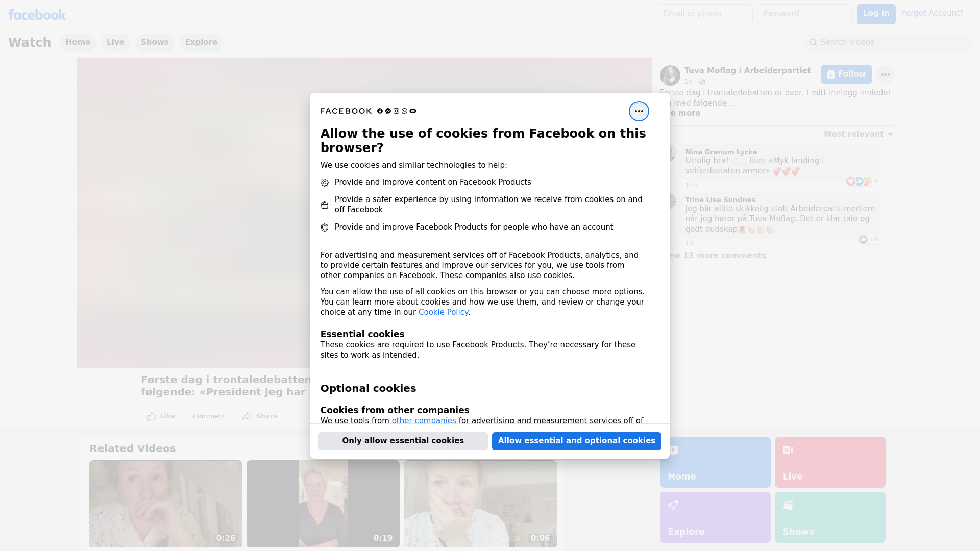Select Live tab in Watch navigation
The width and height of the screenshot is (980, 551).
click(x=115, y=42)
